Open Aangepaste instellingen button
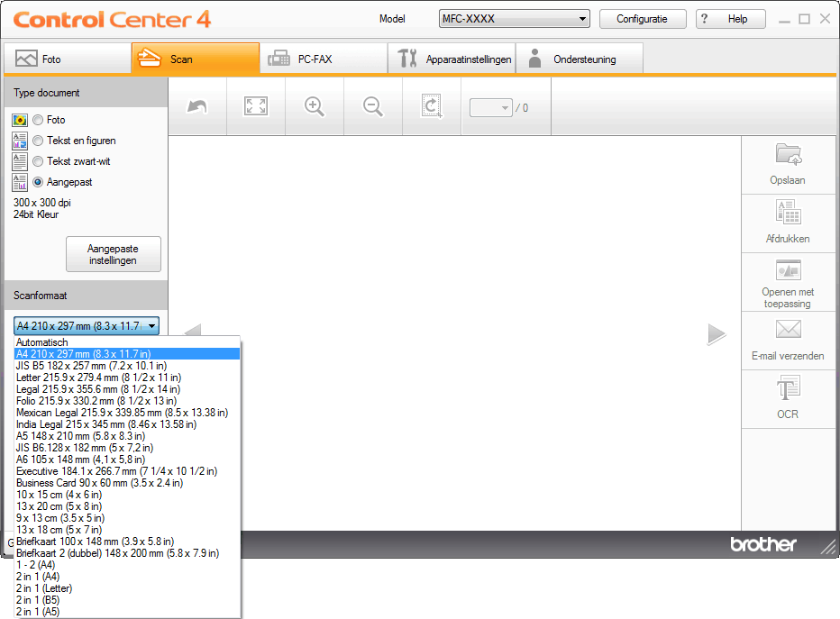Viewport: 840px width, 619px height. coord(114,254)
